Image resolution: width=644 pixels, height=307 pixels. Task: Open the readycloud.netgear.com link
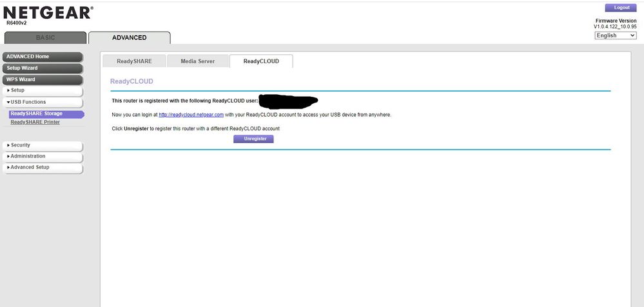point(191,115)
